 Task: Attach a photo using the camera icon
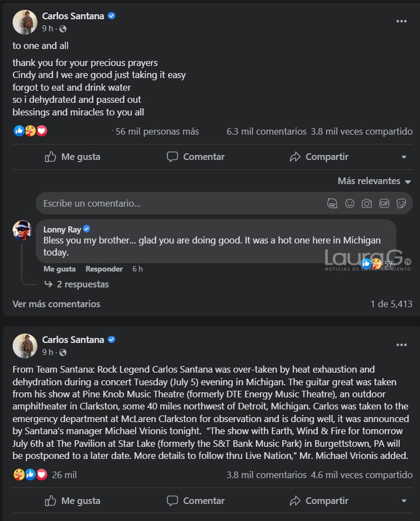367,203
